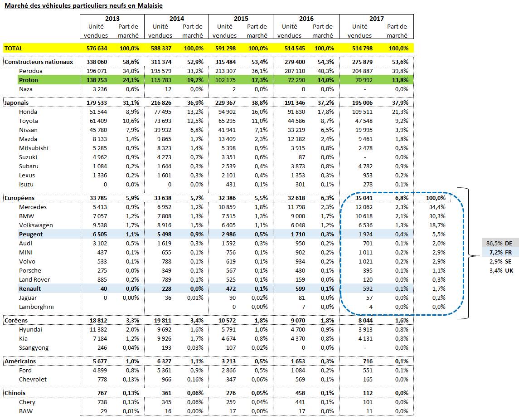Select Hyundai 2013 units 11 382
The width and height of the screenshot is (519, 420).
coord(98,330)
